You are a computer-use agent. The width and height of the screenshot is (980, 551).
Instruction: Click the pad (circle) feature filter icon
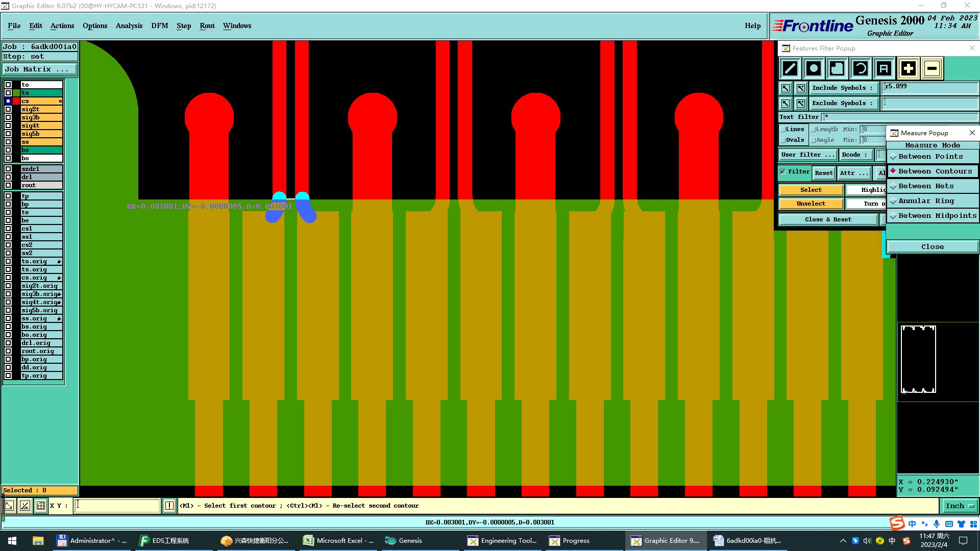pos(814,68)
